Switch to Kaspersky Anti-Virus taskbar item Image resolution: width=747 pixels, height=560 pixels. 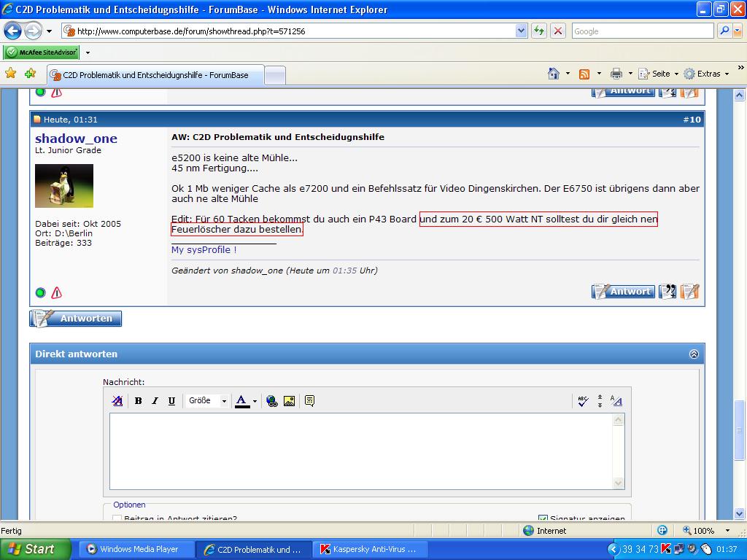click(x=370, y=549)
